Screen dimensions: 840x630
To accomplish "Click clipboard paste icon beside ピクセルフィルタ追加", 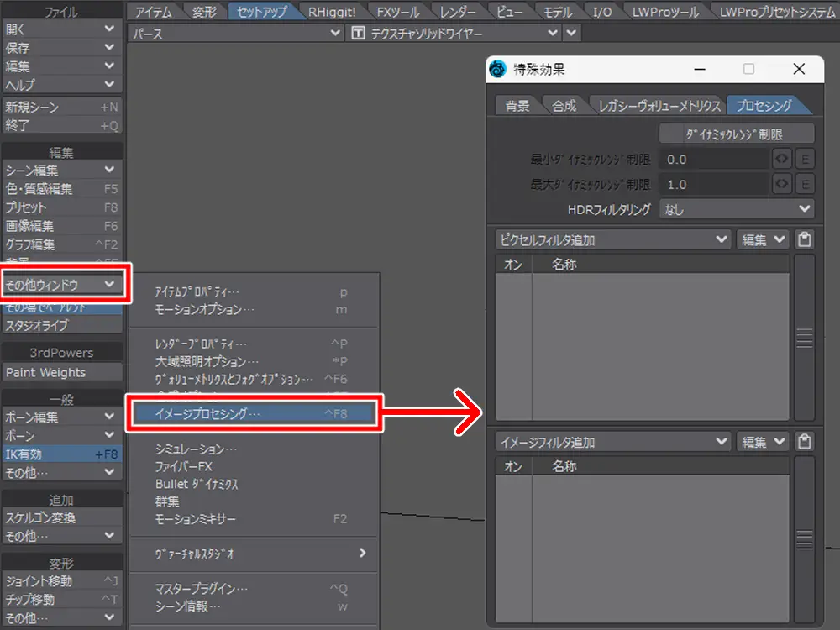I will [x=805, y=240].
